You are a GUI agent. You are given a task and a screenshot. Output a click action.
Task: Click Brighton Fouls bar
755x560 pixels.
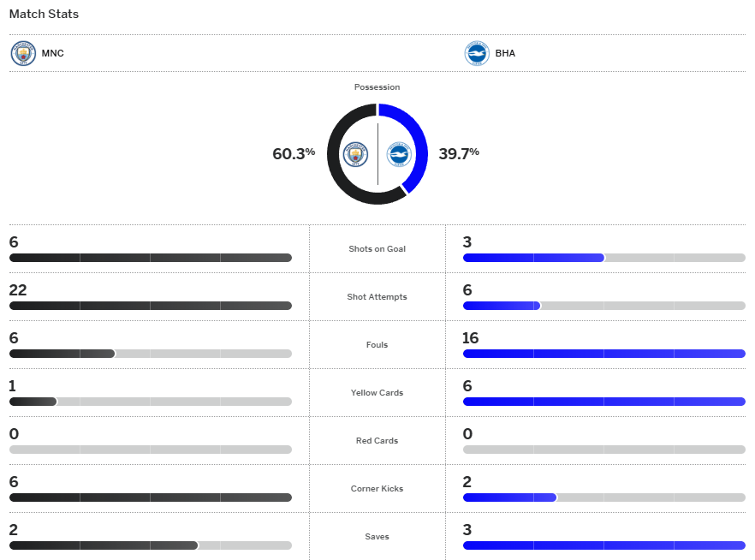(x=603, y=354)
